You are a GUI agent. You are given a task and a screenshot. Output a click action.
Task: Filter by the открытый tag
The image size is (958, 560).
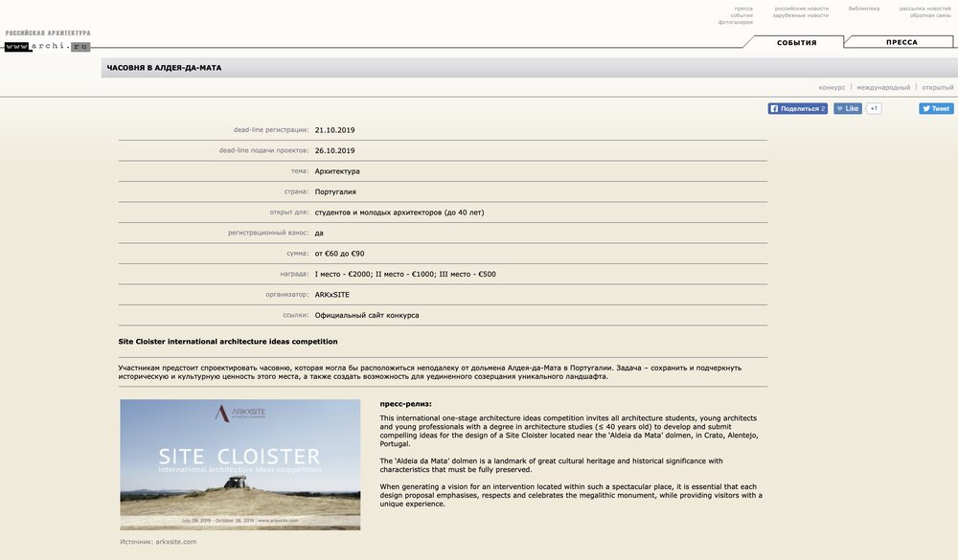(x=937, y=87)
